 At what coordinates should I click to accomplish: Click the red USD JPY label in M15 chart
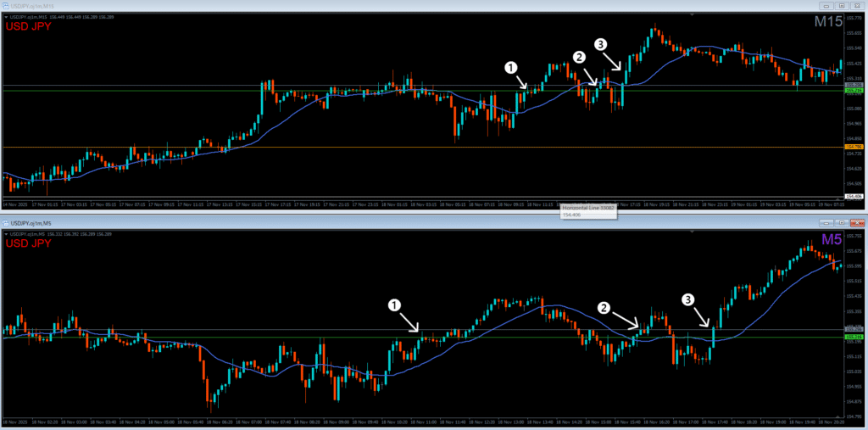[28, 26]
